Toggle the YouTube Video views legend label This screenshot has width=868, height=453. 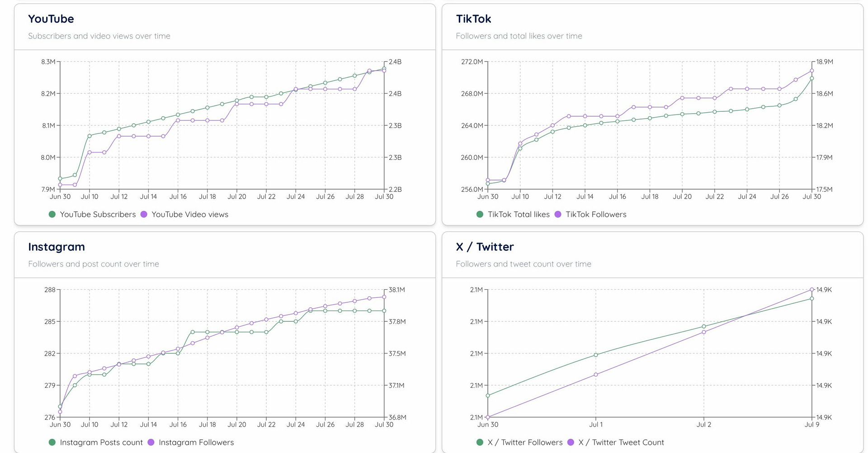click(x=190, y=215)
